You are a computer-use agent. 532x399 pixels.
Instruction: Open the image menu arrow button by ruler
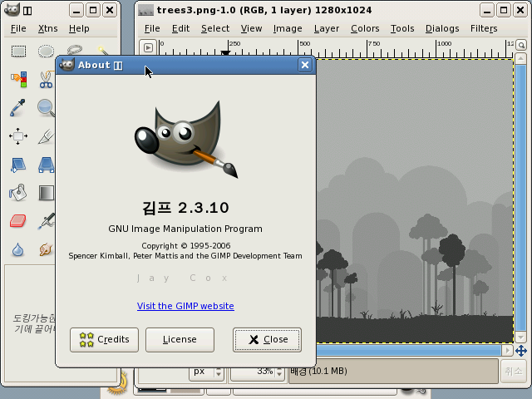147,47
